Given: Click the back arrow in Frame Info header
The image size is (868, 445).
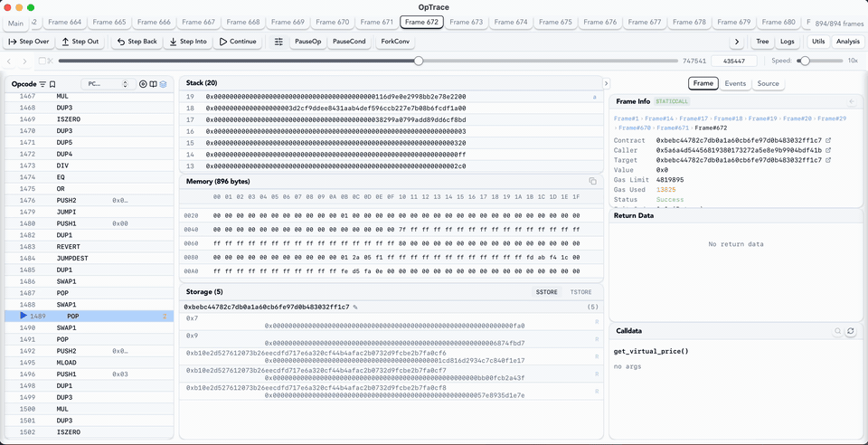Looking at the screenshot, I should coord(852,101).
